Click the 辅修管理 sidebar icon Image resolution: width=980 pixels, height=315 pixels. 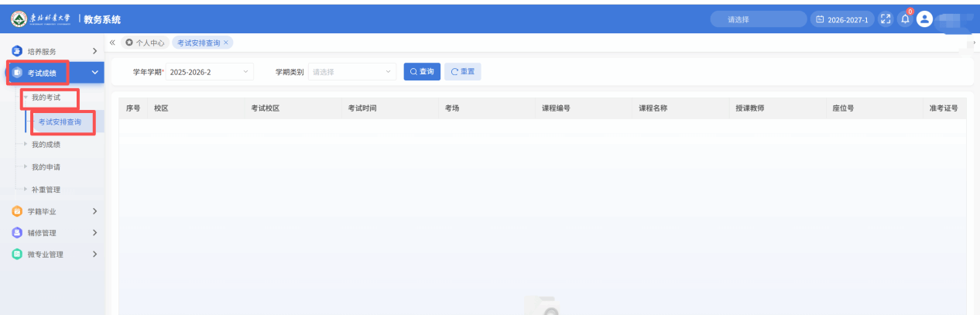17,232
